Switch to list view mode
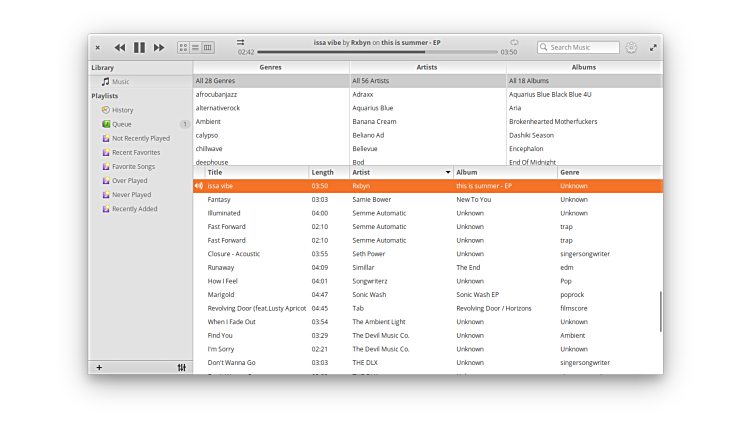This screenshot has height=423, width=752. pyautogui.click(x=196, y=47)
